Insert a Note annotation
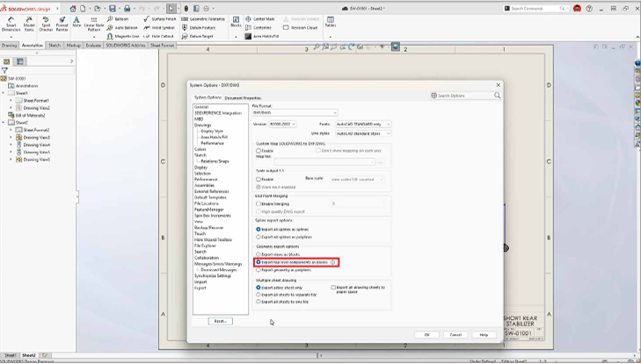641x364 pixels. 76,22
